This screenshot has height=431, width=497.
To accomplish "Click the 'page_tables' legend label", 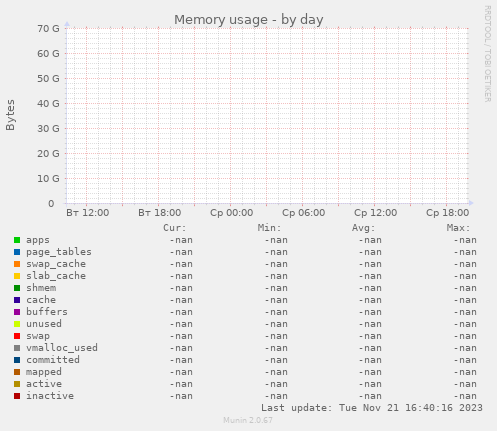I will [59, 252].
